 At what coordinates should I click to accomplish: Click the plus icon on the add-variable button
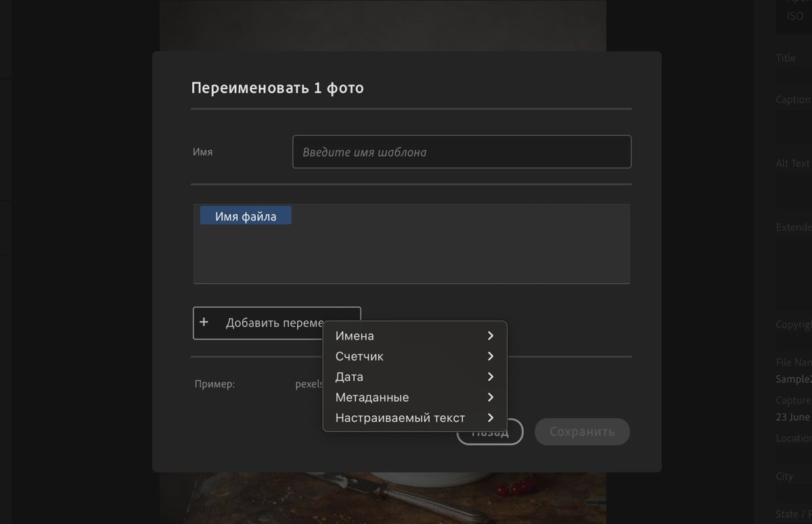(204, 323)
